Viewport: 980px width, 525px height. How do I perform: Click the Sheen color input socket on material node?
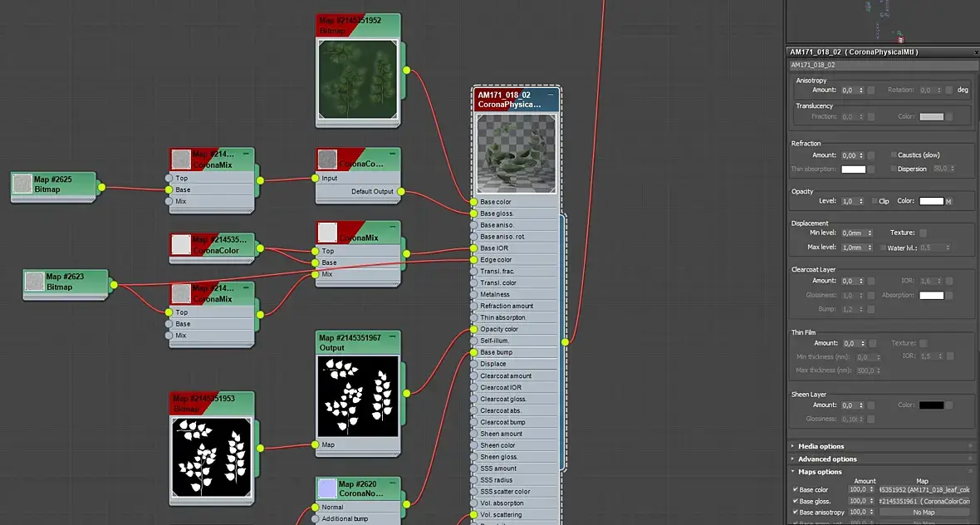(x=473, y=445)
